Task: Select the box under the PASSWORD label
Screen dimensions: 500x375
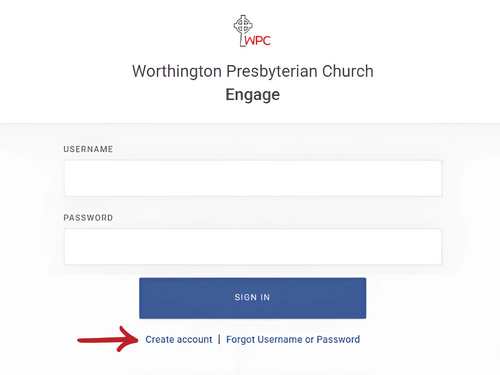Action: point(253,247)
